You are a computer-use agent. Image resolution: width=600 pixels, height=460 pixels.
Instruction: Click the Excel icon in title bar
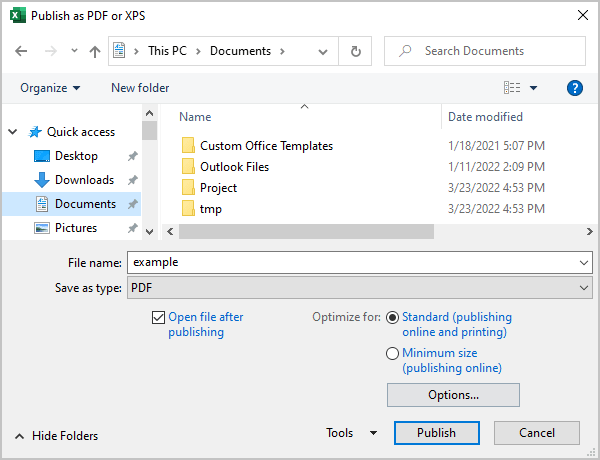[18, 16]
